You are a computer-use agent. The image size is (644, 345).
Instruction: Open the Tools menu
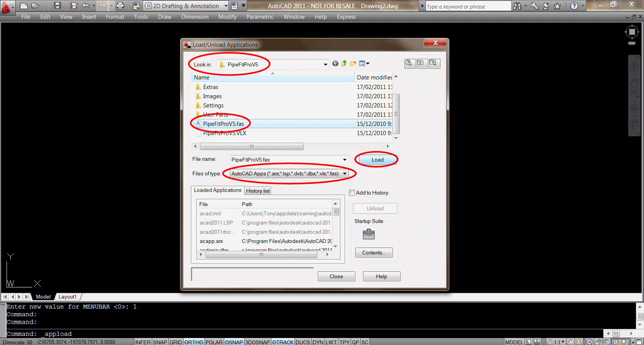pyautogui.click(x=141, y=17)
